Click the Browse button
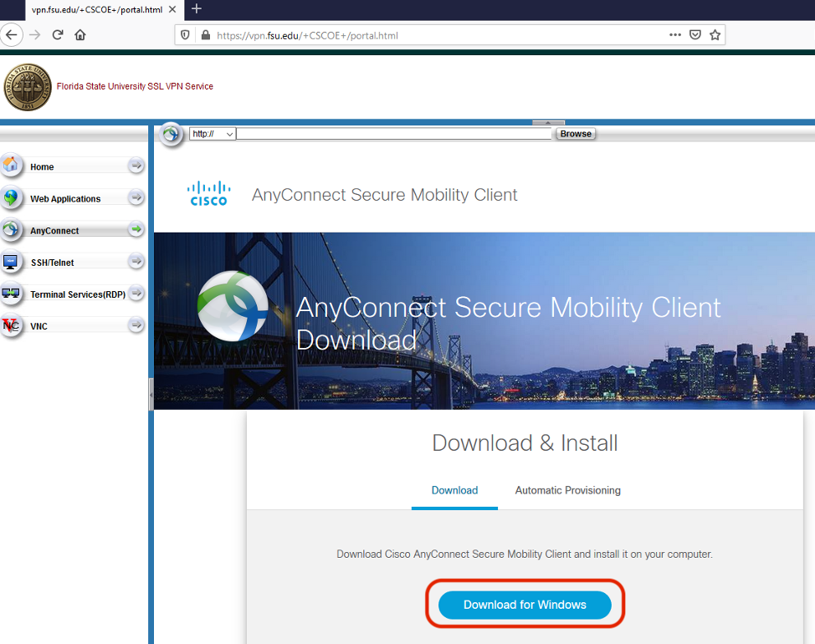Image resolution: width=815 pixels, height=644 pixels. [x=576, y=134]
